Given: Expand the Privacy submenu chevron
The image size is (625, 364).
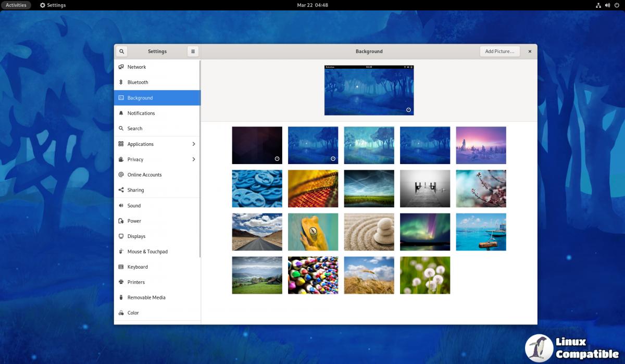Looking at the screenshot, I should point(193,159).
